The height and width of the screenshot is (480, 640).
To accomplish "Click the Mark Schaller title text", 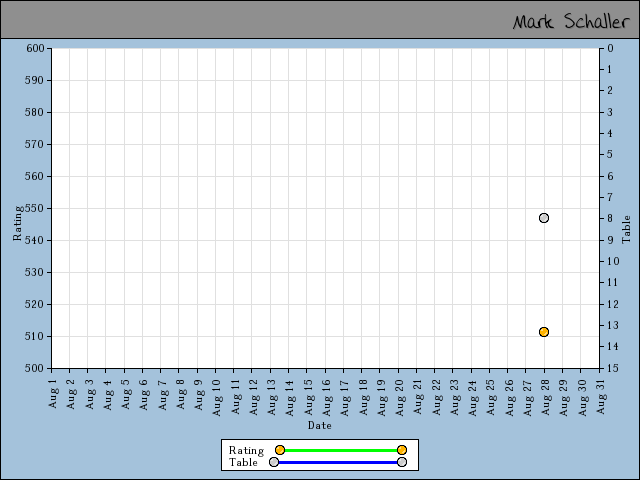I will coord(571,21).
